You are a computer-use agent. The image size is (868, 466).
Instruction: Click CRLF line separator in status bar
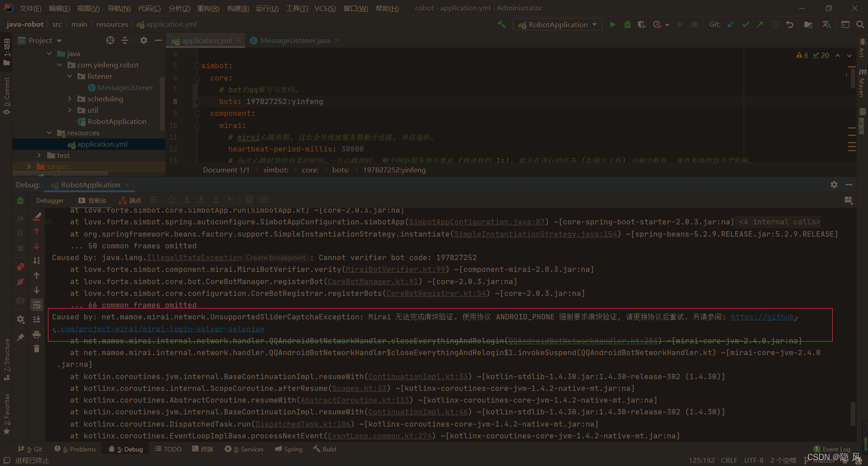[x=729, y=460]
